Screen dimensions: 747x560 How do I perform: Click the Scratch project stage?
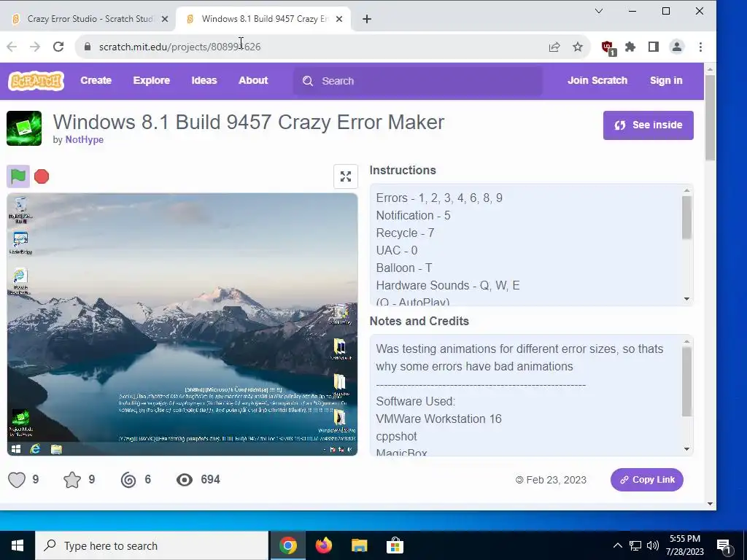click(182, 324)
